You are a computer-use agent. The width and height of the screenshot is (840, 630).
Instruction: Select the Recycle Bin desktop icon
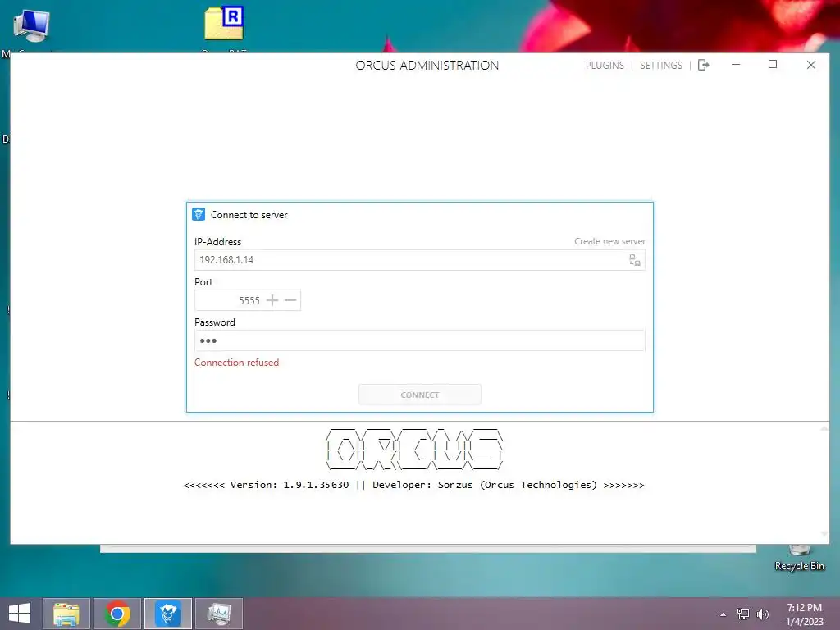point(799,559)
